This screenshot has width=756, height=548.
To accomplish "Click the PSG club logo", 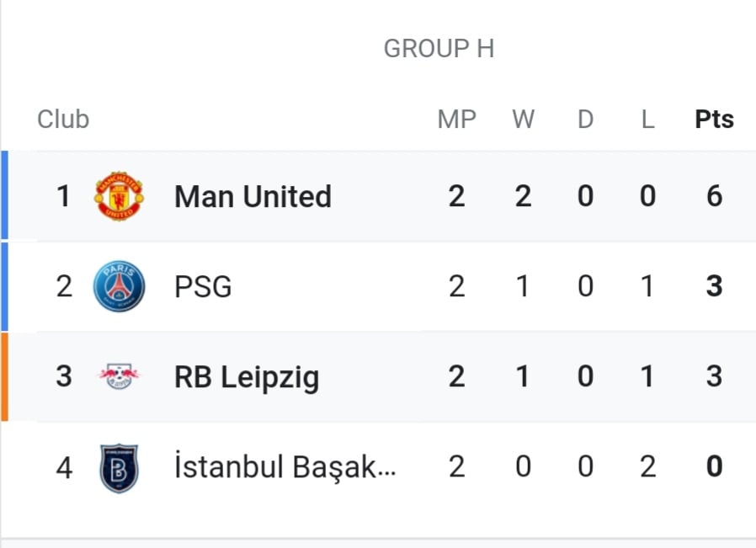I will [x=119, y=286].
